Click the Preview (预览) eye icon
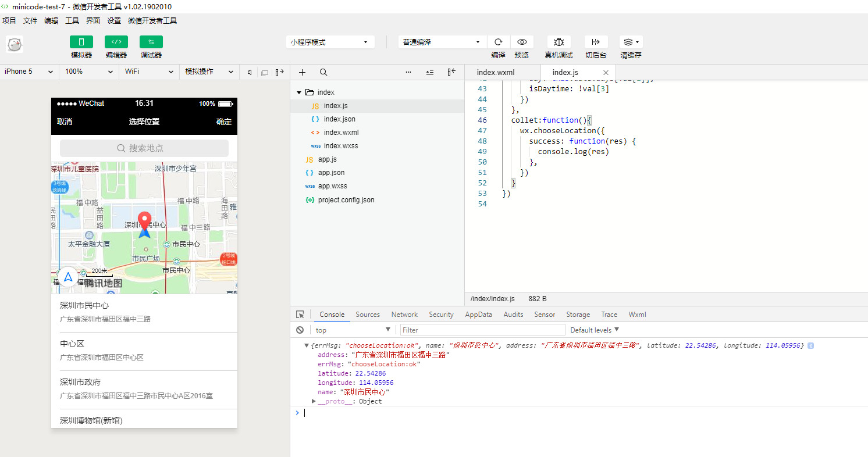Viewport: 868px width, 457px height. [522, 42]
